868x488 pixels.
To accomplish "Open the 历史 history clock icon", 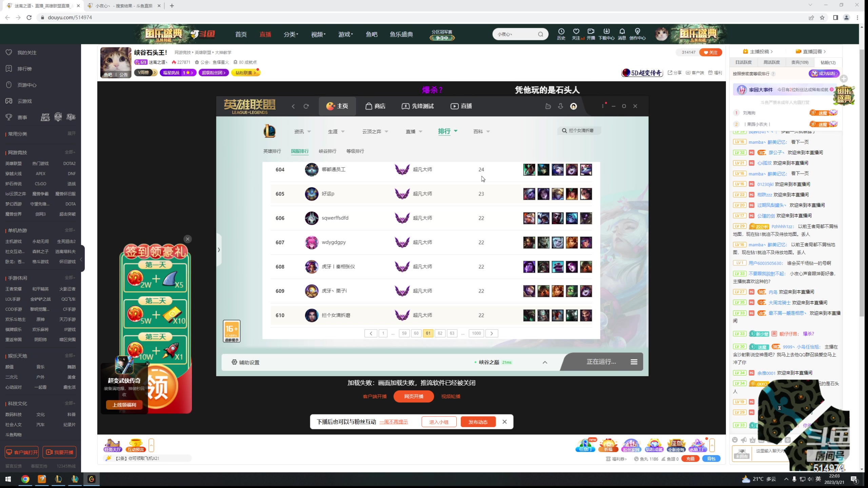I will (561, 32).
